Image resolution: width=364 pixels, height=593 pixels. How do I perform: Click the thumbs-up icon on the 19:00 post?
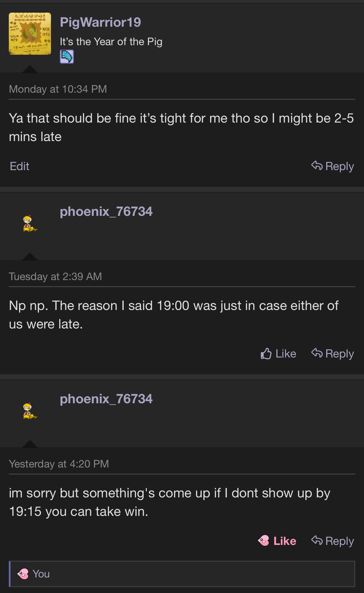(266, 354)
